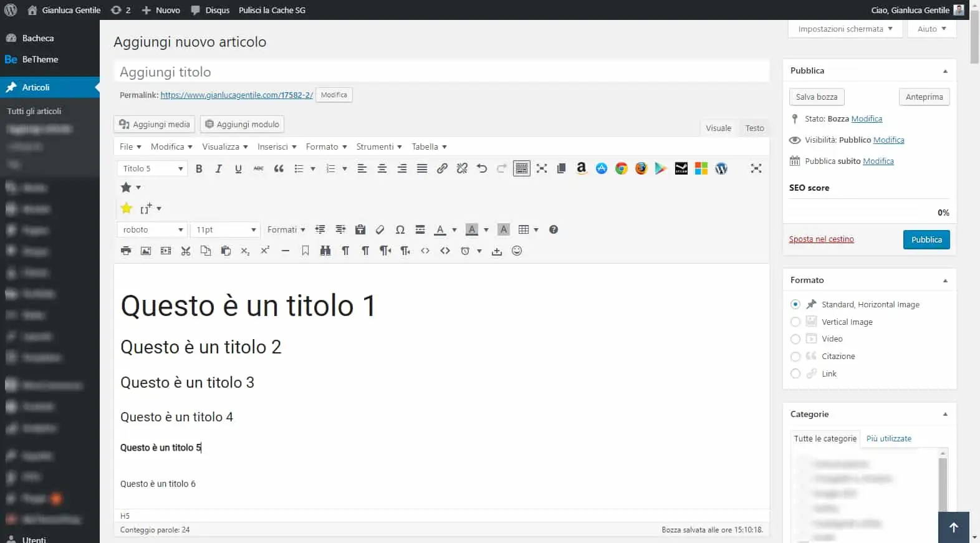Open the Tabella menu
The height and width of the screenshot is (543, 980).
[x=429, y=147]
